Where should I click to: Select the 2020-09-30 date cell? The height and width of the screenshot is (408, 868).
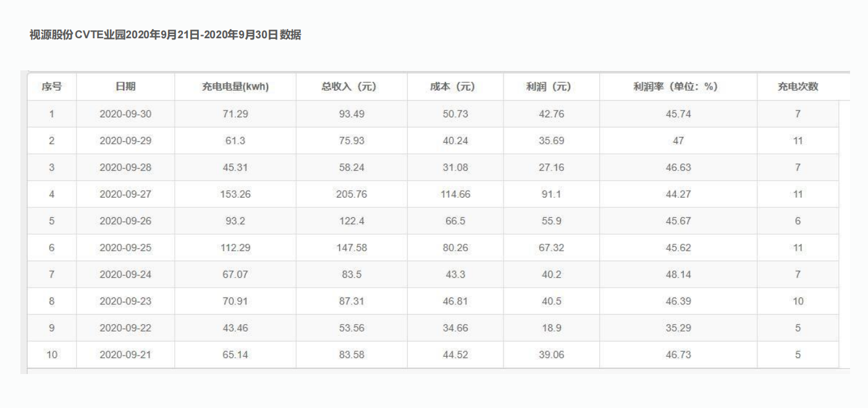coord(125,114)
